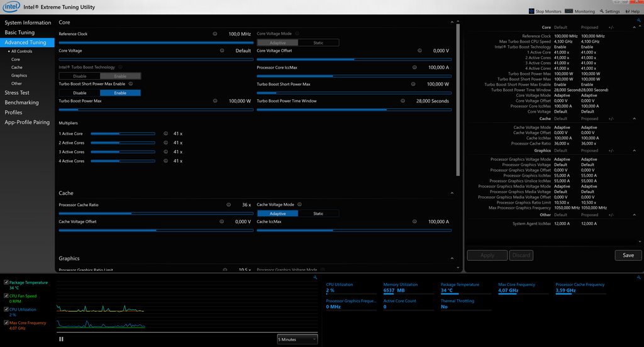Show info for 4 Active Cores multiplier

point(165,161)
